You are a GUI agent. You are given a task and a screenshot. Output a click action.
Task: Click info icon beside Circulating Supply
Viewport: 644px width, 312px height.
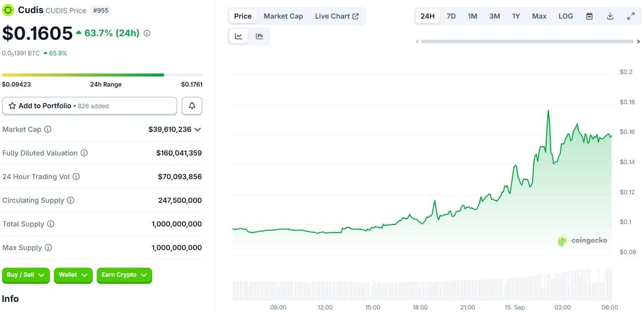pyautogui.click(x=71, y=200)
